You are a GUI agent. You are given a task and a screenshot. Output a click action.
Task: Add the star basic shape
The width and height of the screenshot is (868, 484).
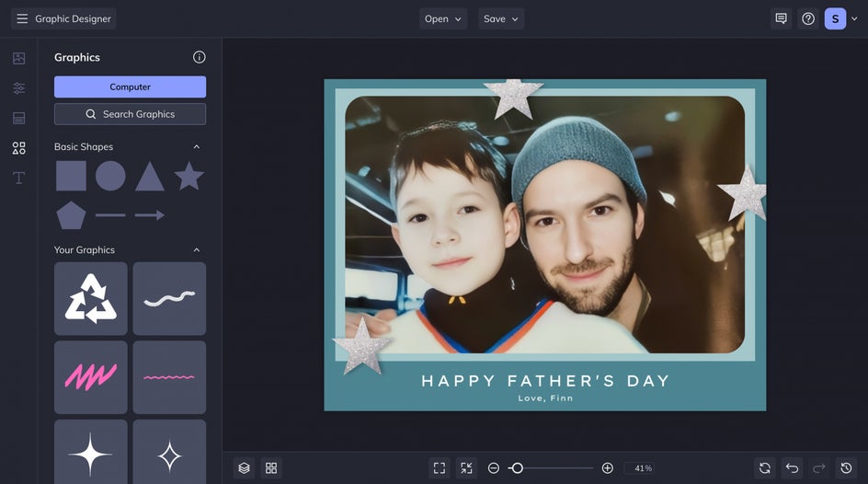pyautogui.click(x=189, y=176)
